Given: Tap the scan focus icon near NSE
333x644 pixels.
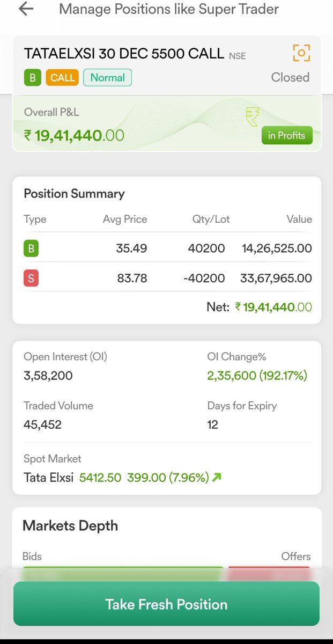Looking at the screenshot, I should [301, 53].
